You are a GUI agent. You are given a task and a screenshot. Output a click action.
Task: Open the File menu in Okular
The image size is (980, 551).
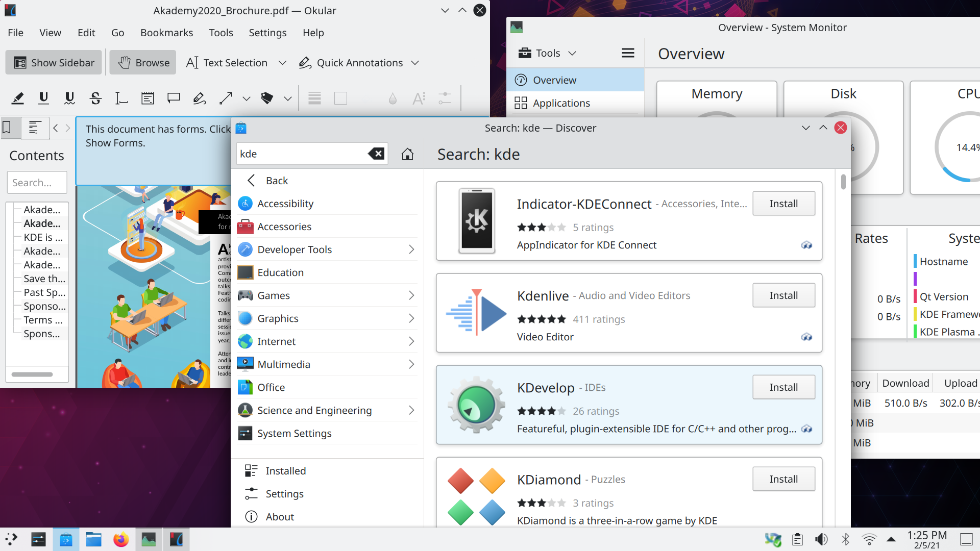tap(15, 33)
